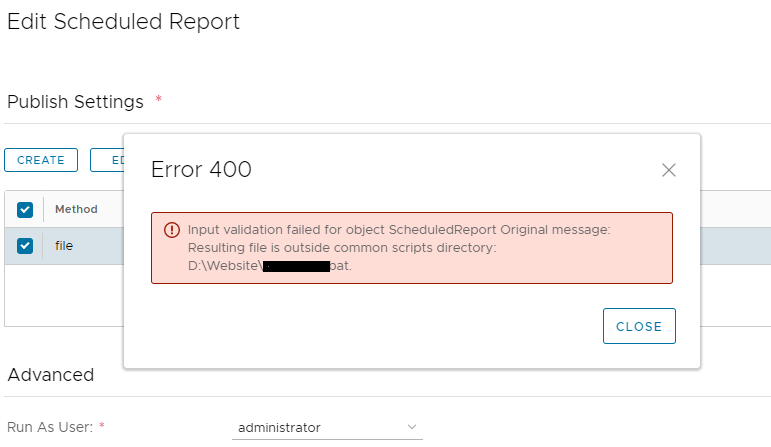This screenshot has height=447, width=771.
Task: Uncheck the checkbox for the file row
Action: point(25,245)
